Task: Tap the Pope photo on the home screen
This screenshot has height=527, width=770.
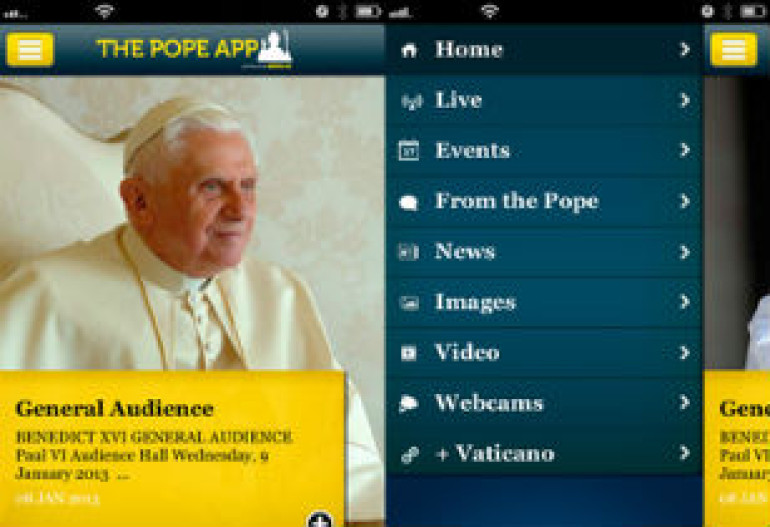Action: 192,223
